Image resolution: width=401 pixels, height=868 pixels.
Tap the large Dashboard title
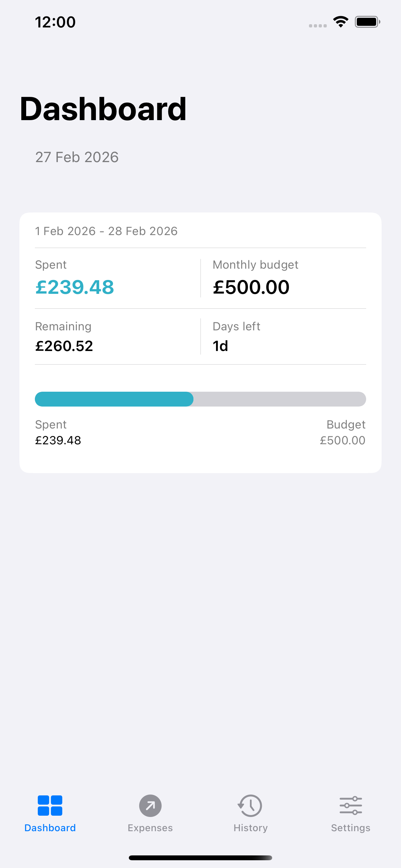coord(103,109)
